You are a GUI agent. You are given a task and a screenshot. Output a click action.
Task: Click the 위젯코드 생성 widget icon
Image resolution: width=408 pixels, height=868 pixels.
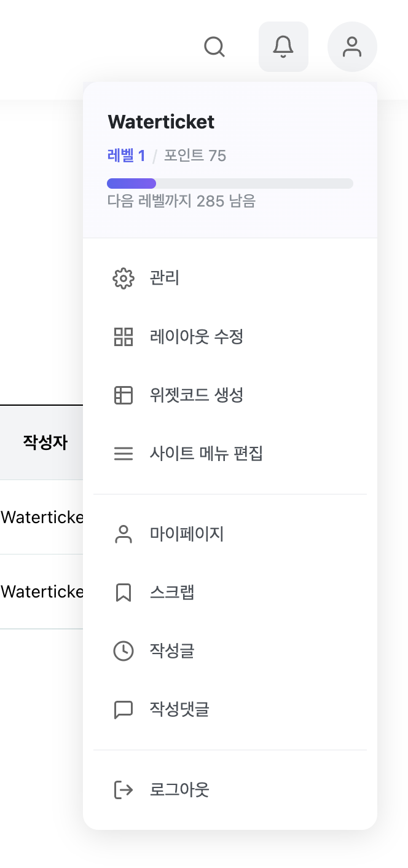(x=124, y=395)
